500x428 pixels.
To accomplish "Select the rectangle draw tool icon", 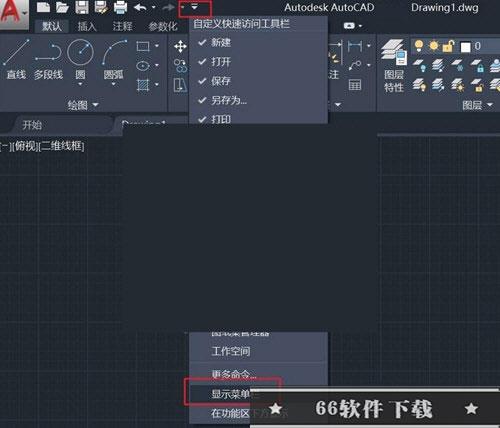I will click(x=143, y=46).
